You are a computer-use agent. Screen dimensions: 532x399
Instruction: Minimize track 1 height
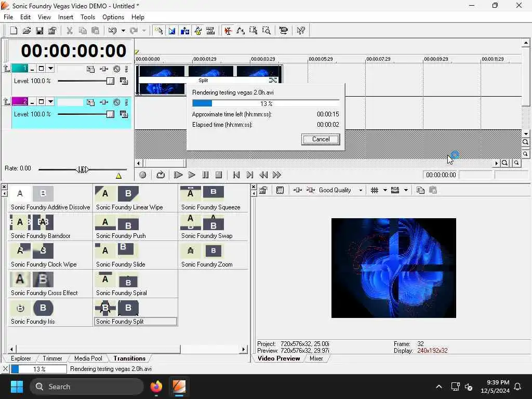(32, 69)
